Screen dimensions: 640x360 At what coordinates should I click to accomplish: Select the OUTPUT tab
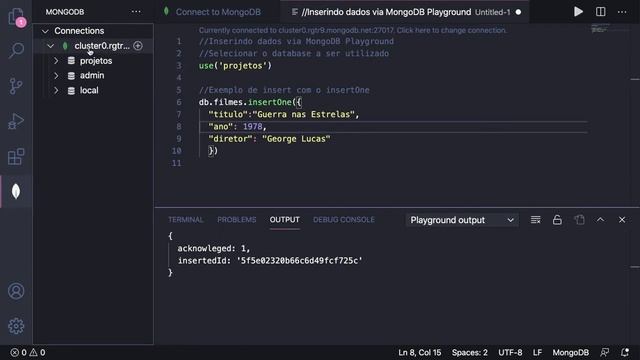(x=284, y=220)
